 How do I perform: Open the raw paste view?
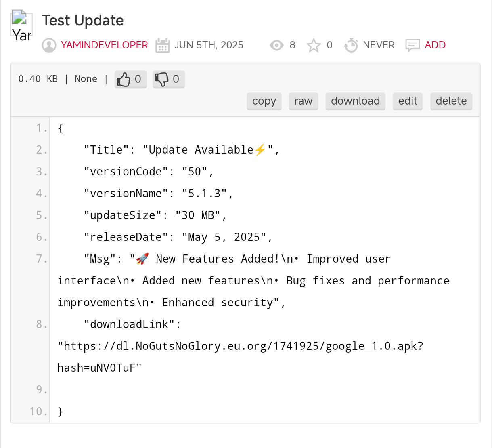click(x=304, y=101)
